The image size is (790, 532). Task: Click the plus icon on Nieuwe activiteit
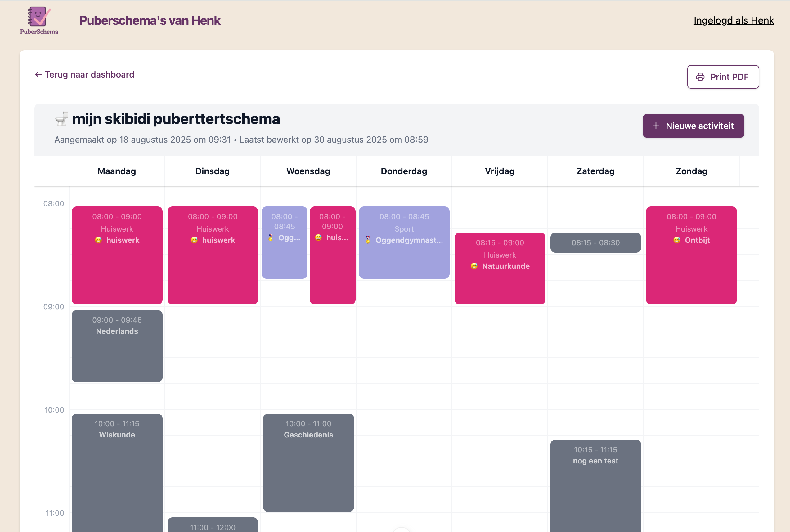[x=656, y=126]
